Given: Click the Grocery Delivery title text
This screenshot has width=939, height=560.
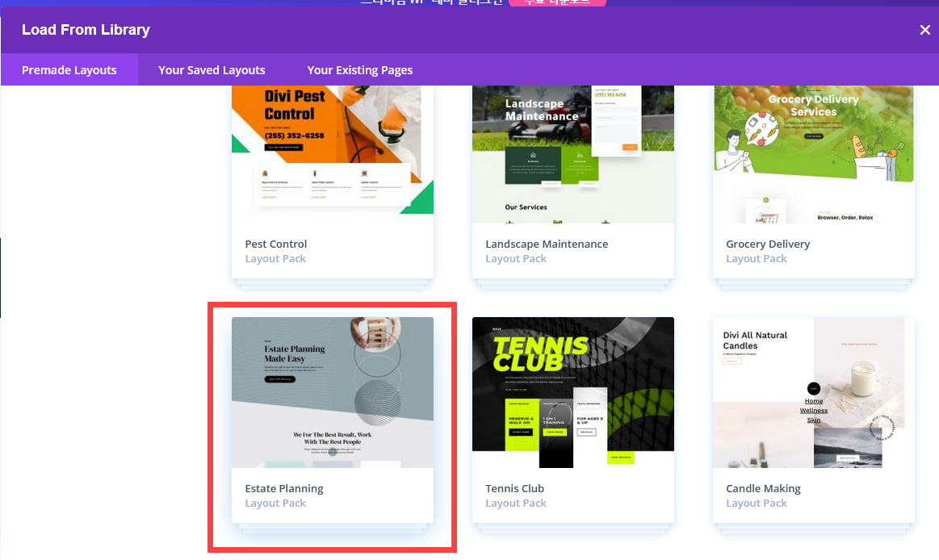Looking at the screenshot, I should coord(768,244).
